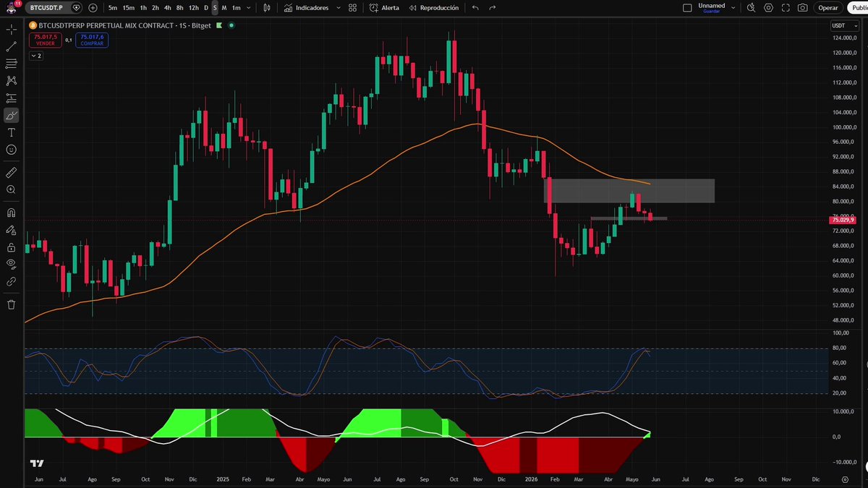Open the forecasting and measurement tools

(x=12, y=98)
